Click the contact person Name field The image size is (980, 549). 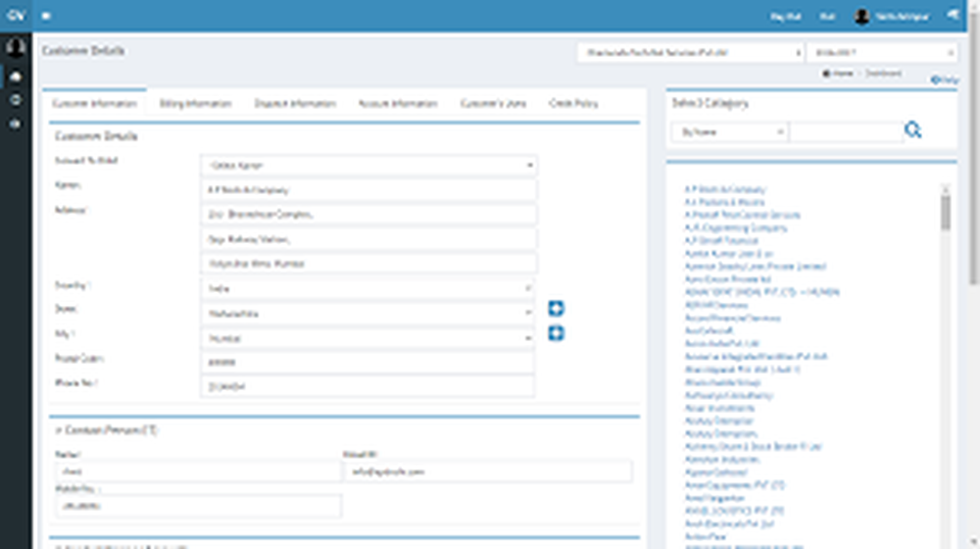pyautogui.click(x=198, y=472)
